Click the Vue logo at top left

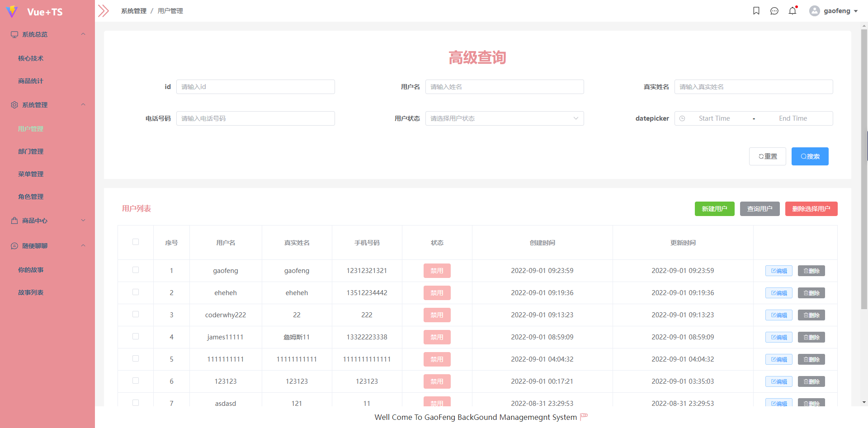click(12, 11)
